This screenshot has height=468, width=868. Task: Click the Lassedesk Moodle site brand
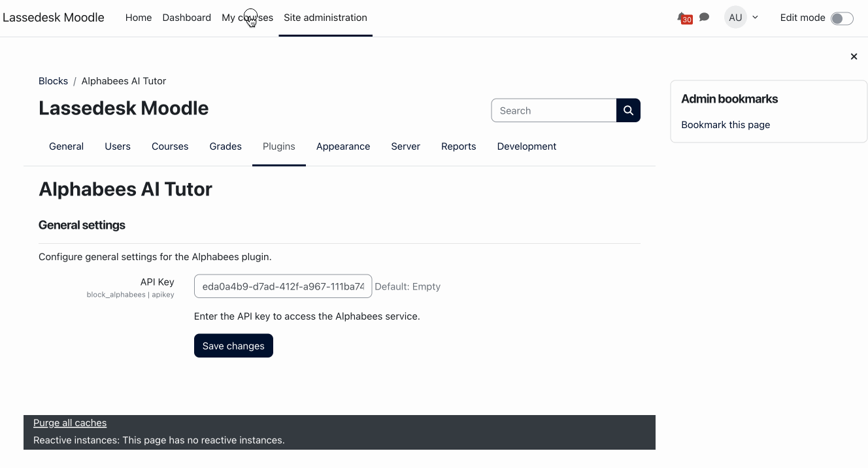click(x=54, y=18)
